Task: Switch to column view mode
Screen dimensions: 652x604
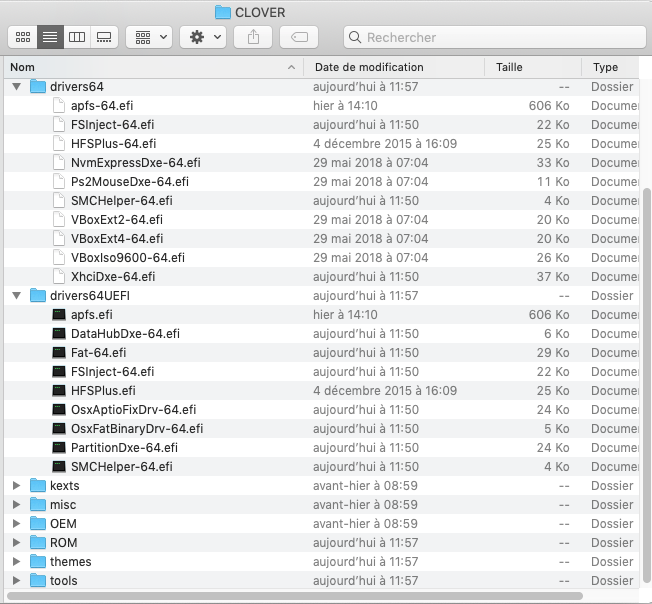Action: coord(77,37)
